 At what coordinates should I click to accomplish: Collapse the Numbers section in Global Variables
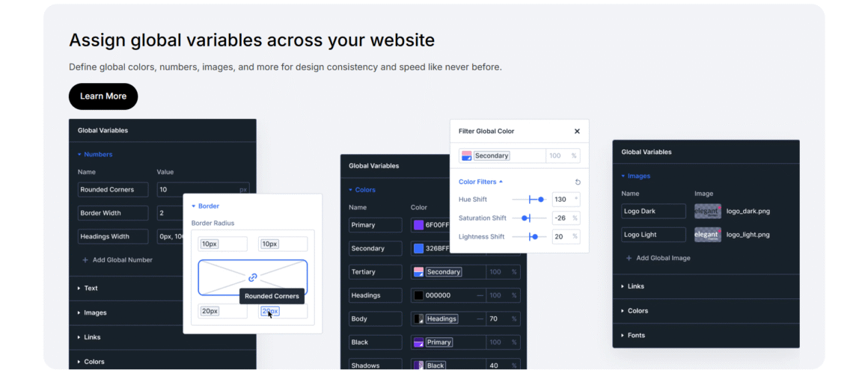click(95, 154)
